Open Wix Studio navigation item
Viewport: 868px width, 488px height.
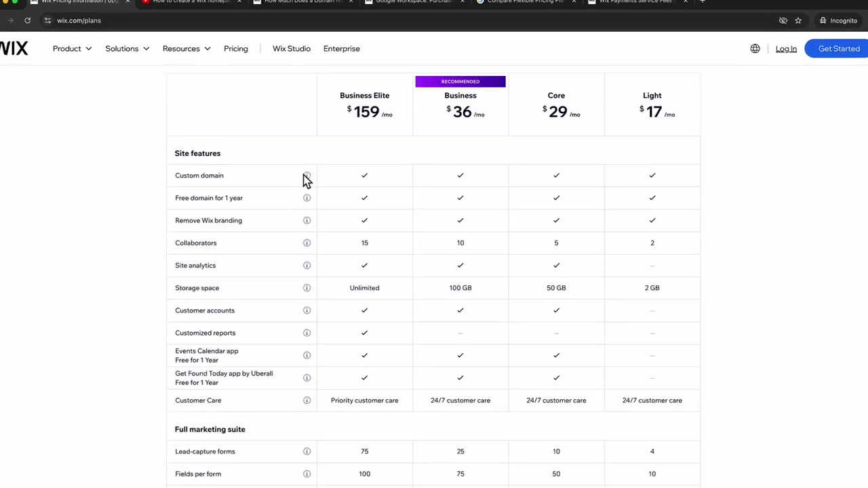coord(292,49)
